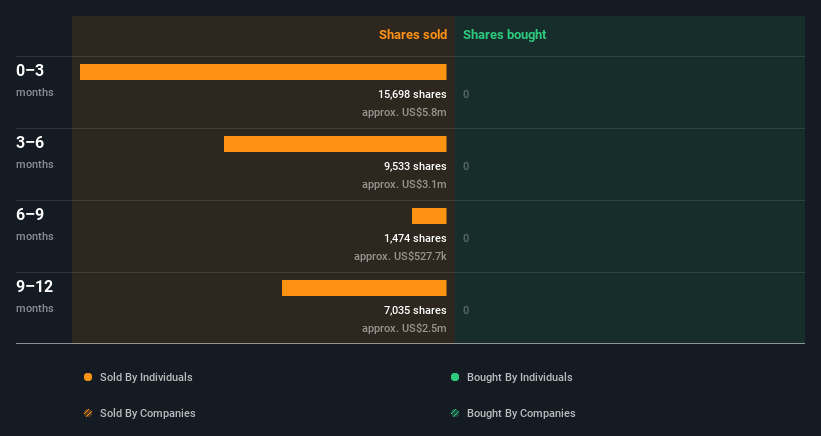This screenshot has width=821, height=436.
Task: Click the 6–9 months orange bar
Action: tap(429, 216)
